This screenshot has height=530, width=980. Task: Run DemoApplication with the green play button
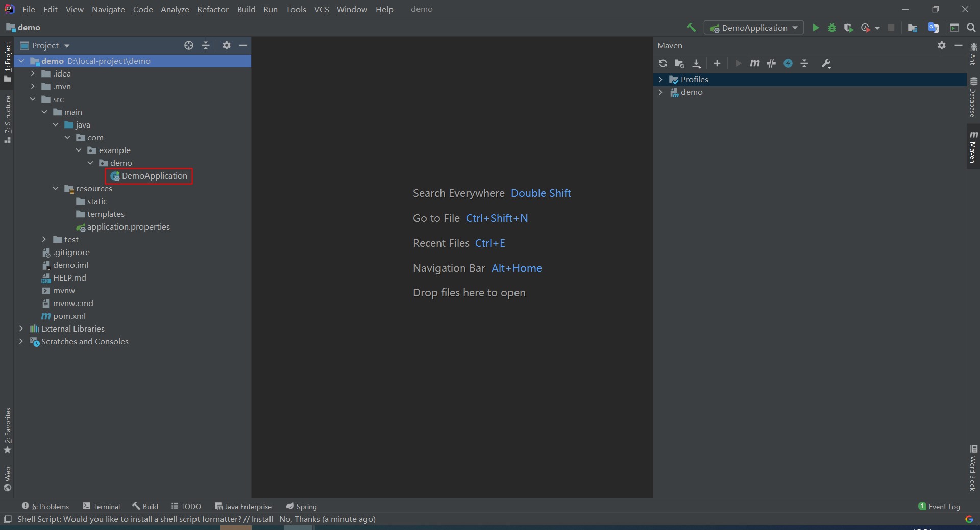tap(816, 28)
